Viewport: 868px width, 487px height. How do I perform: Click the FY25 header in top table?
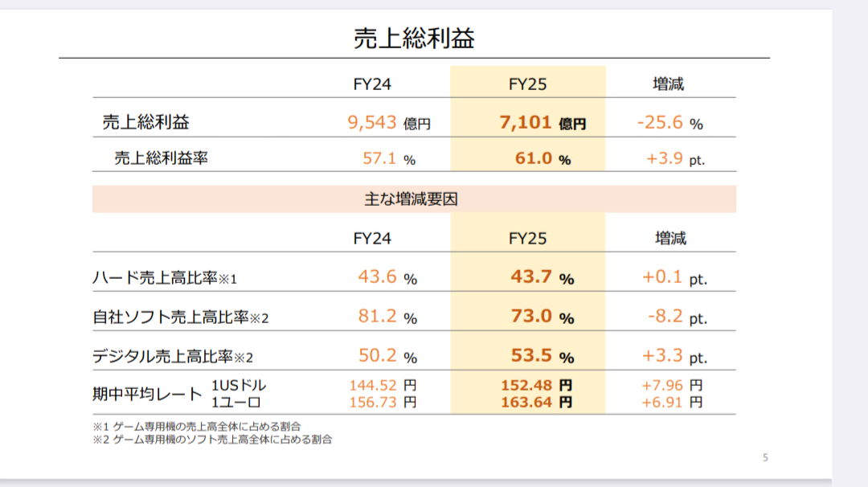[527, 84]
